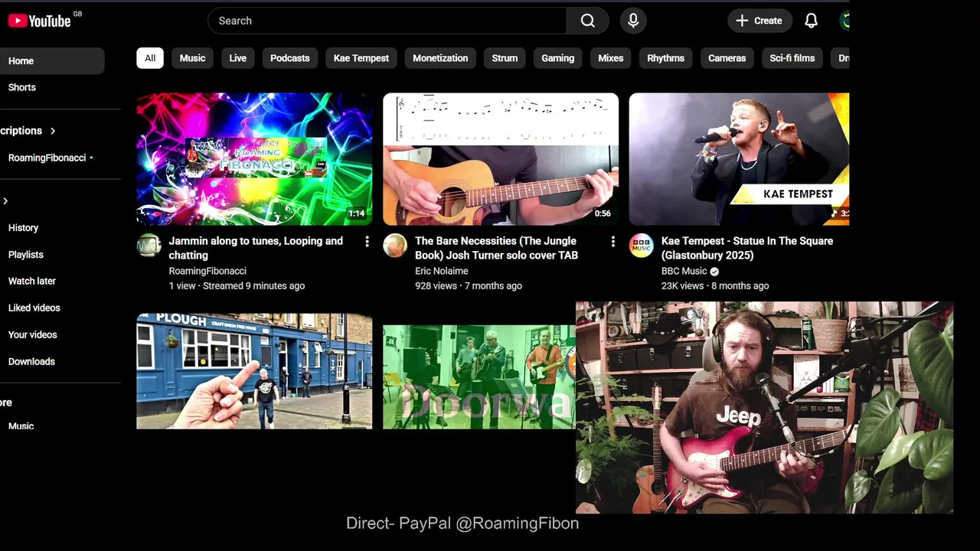
Task: Start voice search with microphone icon
Action: pos(633,21)
